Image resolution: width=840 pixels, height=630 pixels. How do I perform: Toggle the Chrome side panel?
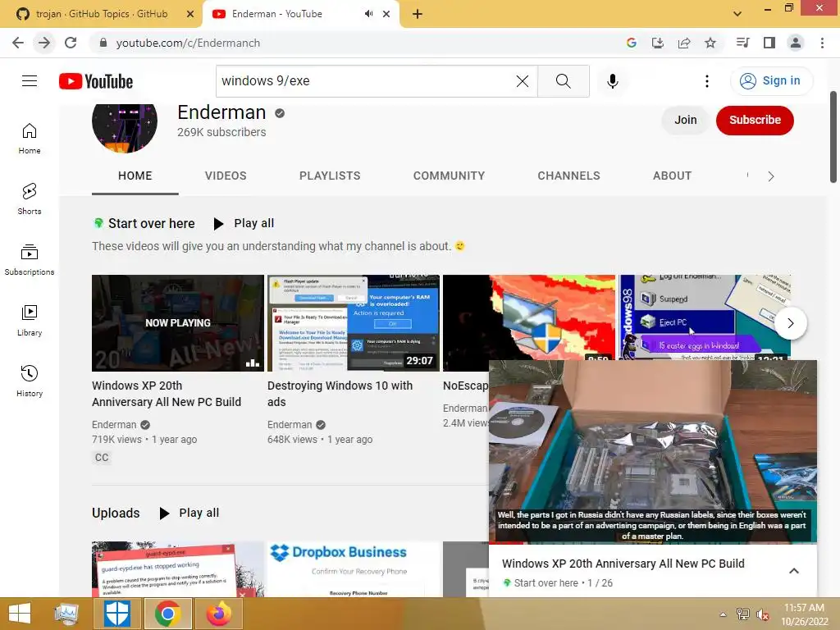769,43
